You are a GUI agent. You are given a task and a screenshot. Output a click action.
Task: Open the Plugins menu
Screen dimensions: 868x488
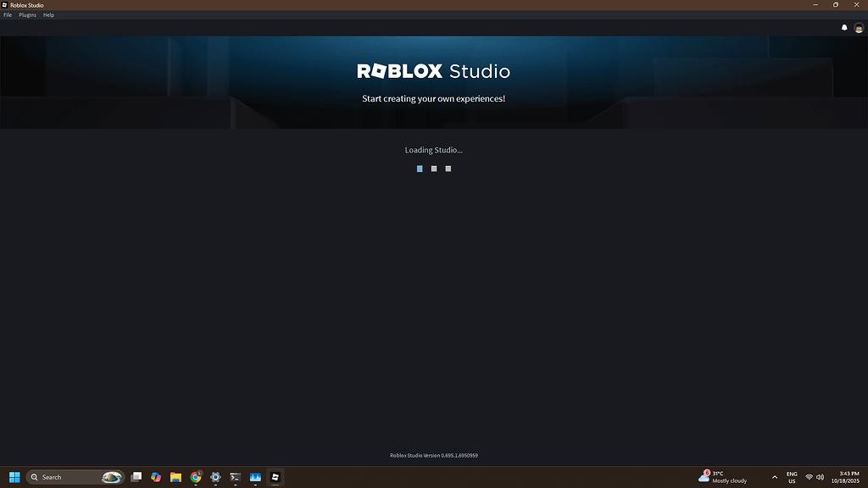point(26,14)
